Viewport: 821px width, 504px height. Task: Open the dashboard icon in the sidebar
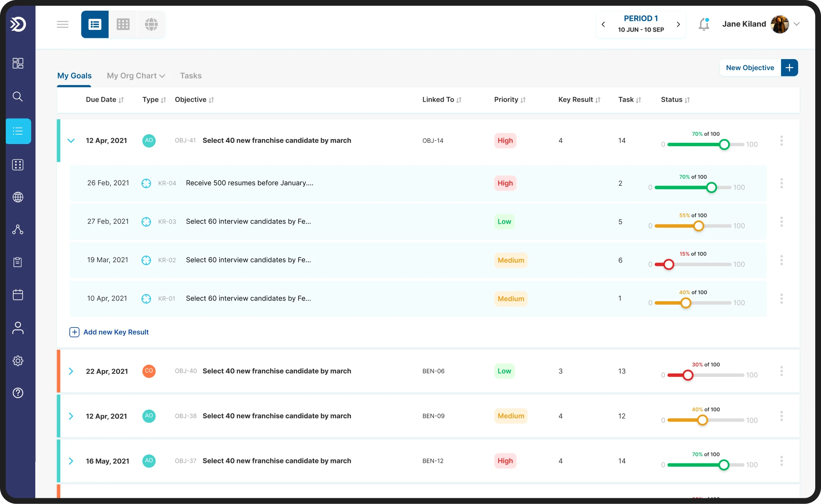click(x=18, y=63)
